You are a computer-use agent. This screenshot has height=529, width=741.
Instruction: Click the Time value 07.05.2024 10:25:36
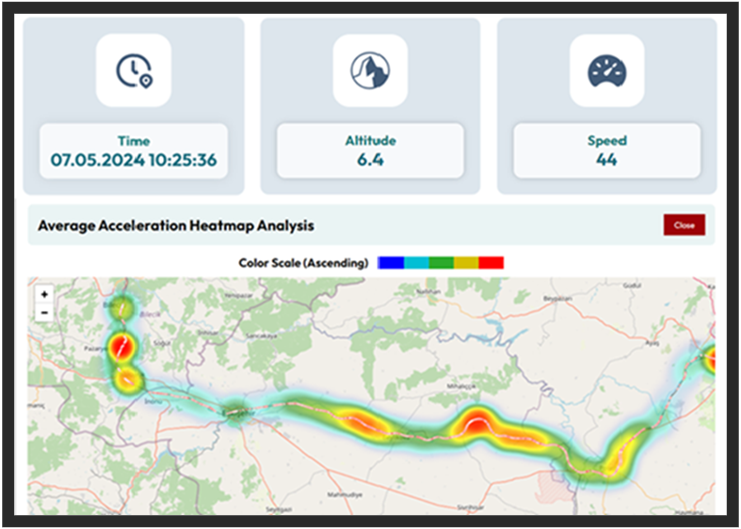pos(134,160)
